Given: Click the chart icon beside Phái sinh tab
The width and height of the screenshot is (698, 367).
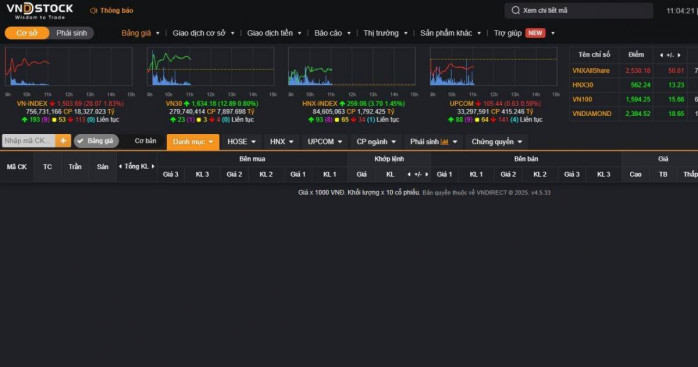Looking at the screenshot, I should coord(444,142).
